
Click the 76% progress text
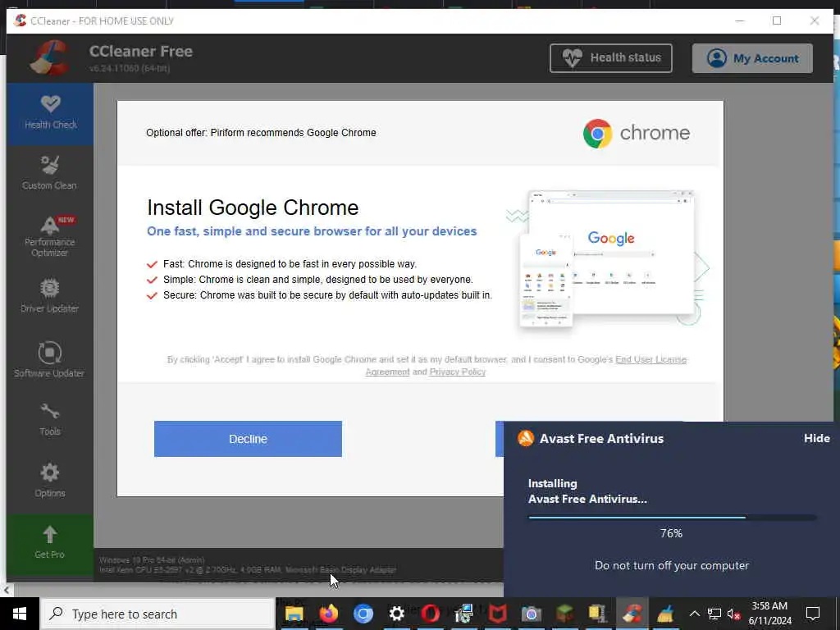click(x=671, y=533)
